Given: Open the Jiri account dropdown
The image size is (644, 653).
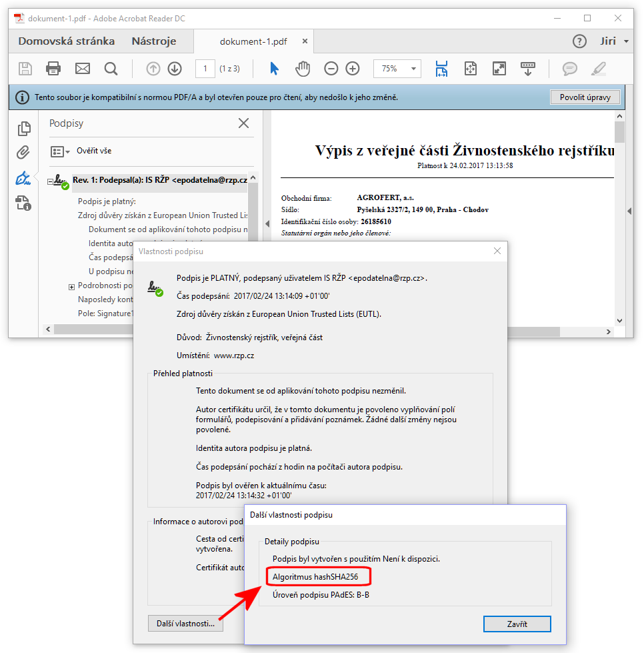Looking at the screenshot, I should click(x=626, y=41).
